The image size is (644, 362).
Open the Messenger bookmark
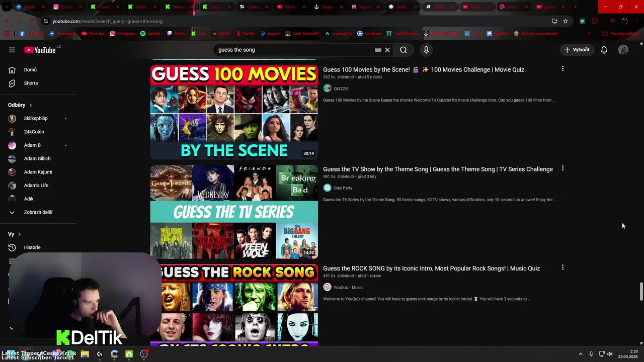(x=62, y=34)
